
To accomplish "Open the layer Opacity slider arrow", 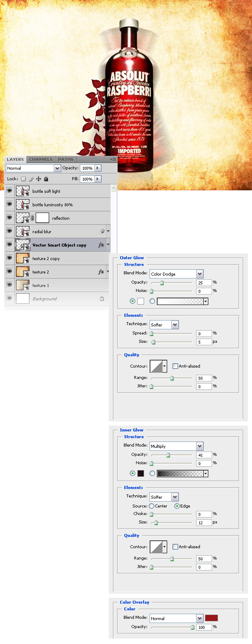I will click(x=98, y=168).
